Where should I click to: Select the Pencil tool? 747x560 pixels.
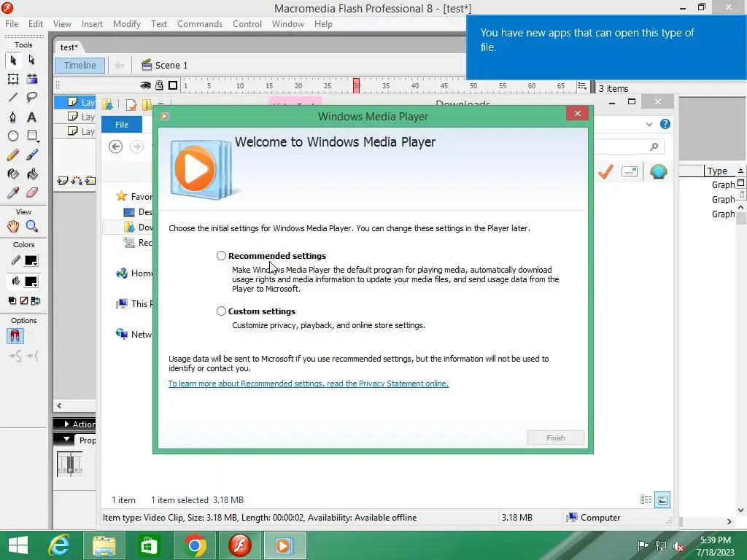(13, 155)
